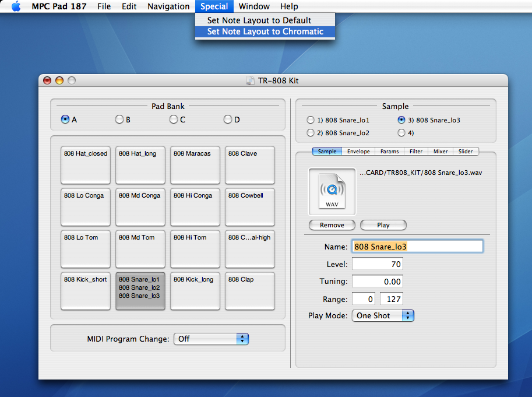Switch to the Envelope tab
The image size is (532, 397).
358,152
